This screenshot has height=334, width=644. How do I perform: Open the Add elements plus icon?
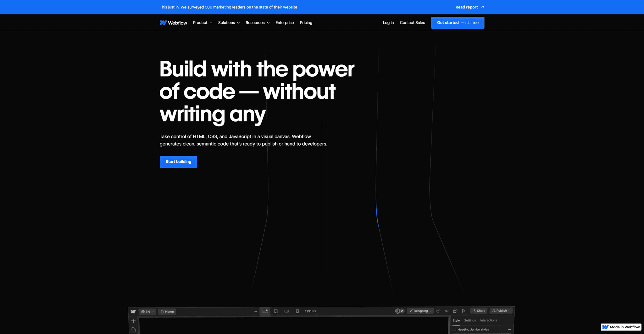(133, 321)
